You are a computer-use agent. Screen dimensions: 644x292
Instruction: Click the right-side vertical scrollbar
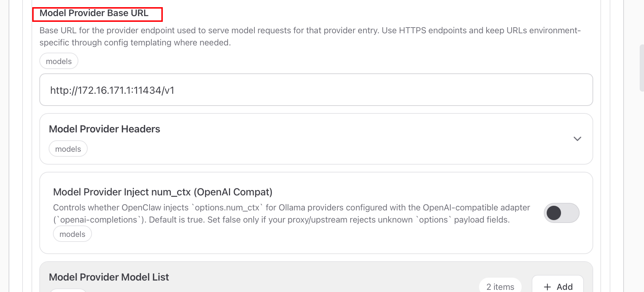[641, 68]
